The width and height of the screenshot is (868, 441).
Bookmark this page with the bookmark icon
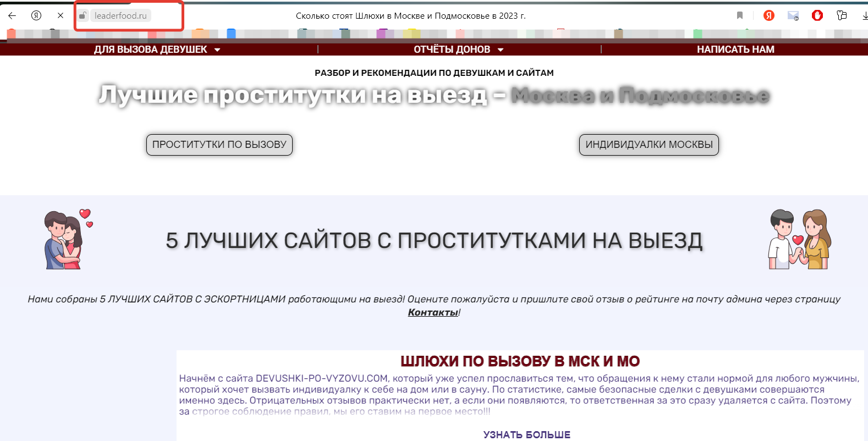point(740,15)
